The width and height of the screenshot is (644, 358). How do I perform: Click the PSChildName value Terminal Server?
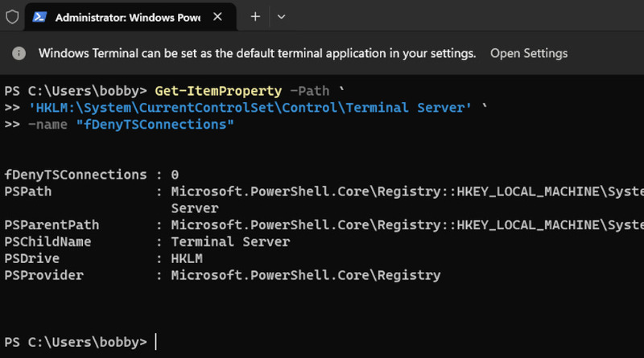pos(230,241)
